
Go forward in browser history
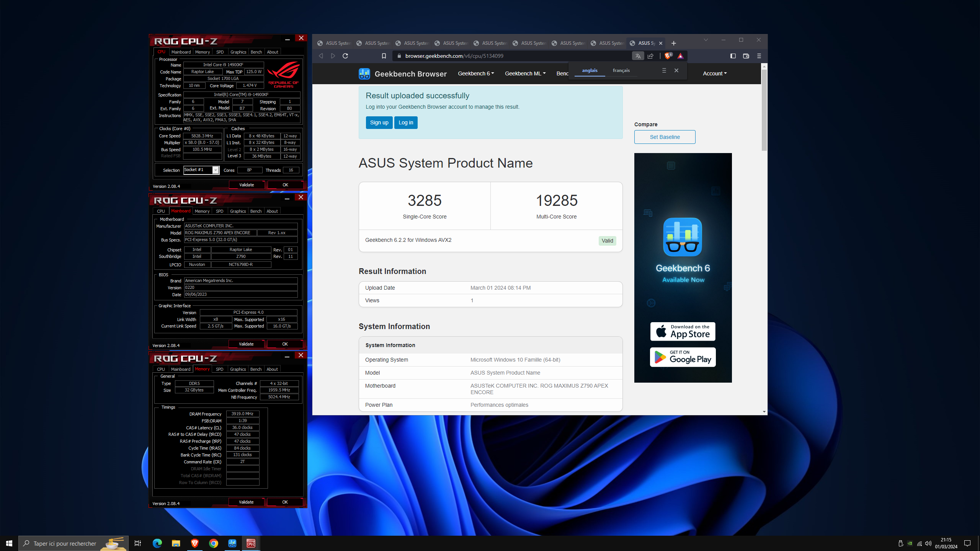coord(333,56)
